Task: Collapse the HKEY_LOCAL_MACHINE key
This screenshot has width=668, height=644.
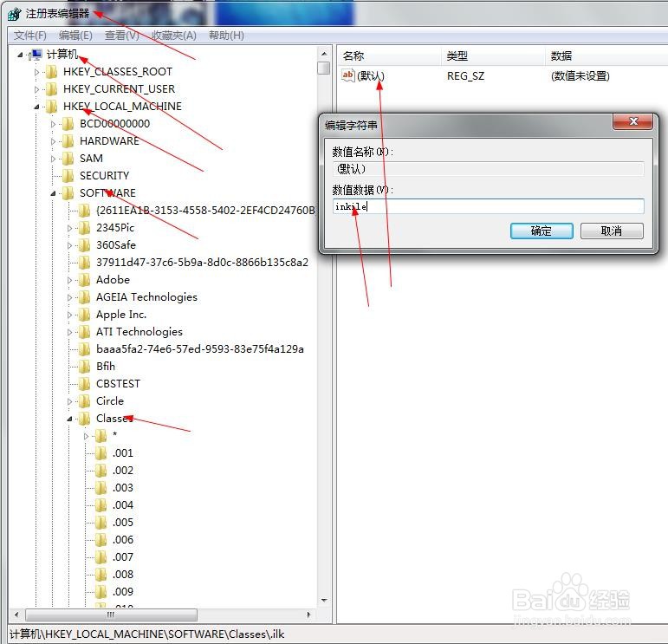Action: click(x=36, y=107)
